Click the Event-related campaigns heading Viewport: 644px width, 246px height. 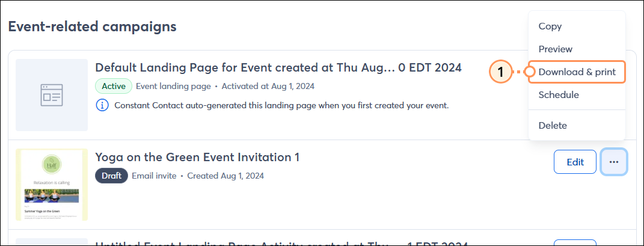93,26
